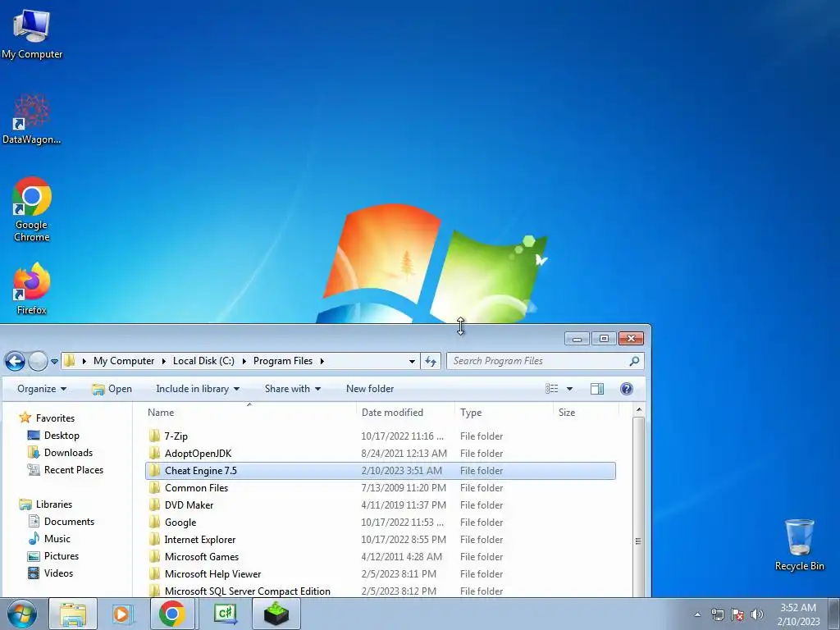Switch to Chrome in the taskbar
The width and height of the screenshot is (840, 630).
click(172, 614)
